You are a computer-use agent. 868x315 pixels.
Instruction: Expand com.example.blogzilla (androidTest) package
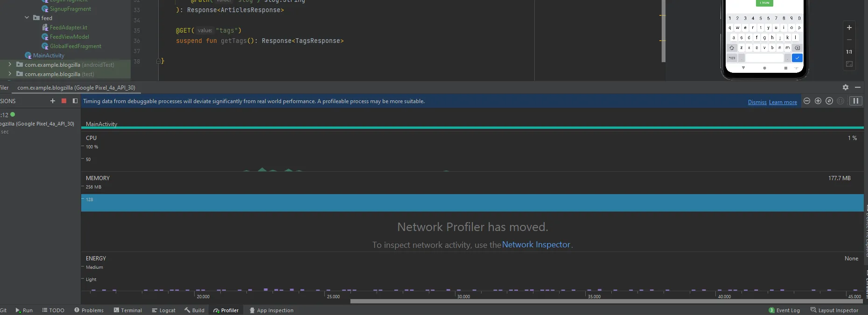pos(10,64)
